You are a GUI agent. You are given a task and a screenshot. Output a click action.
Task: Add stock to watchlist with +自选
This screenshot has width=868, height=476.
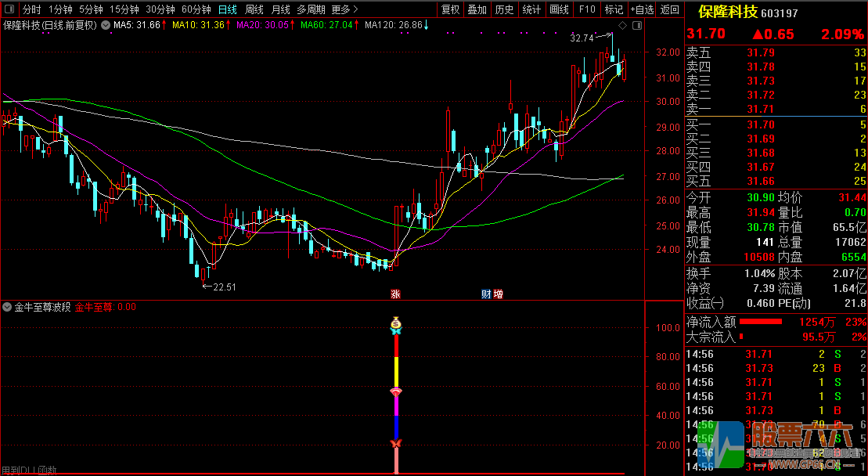point(642,10)
